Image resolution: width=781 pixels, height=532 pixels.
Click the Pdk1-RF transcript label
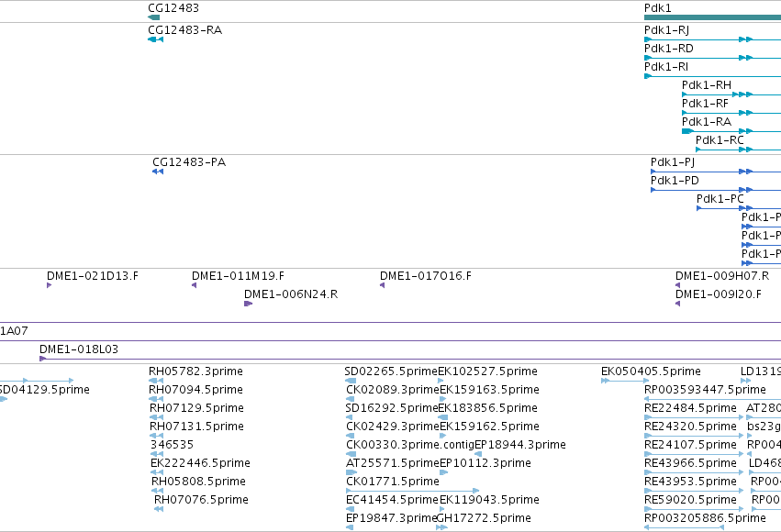click(x=705, y=104)
